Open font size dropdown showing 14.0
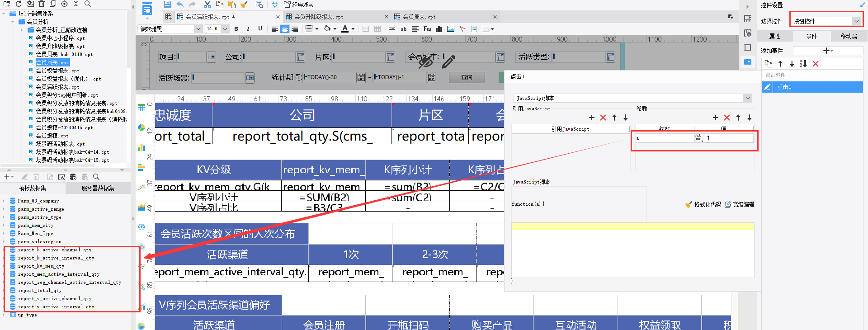868x330 pixels. 225,29
